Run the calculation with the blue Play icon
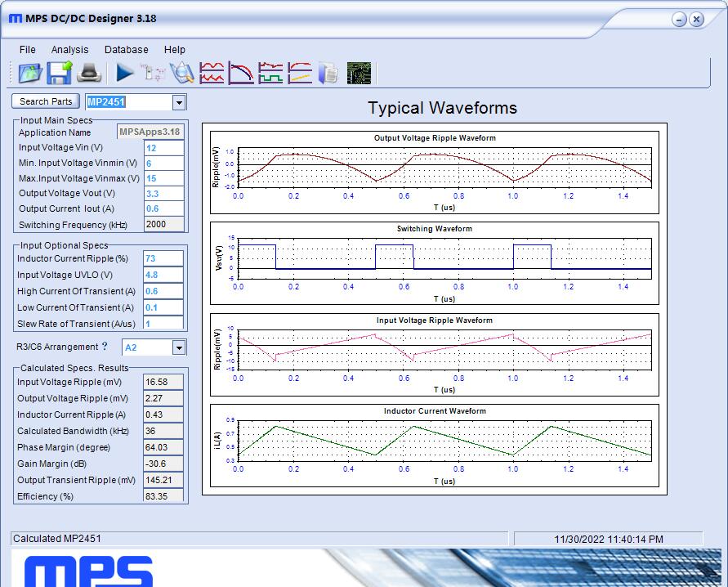 124,72
